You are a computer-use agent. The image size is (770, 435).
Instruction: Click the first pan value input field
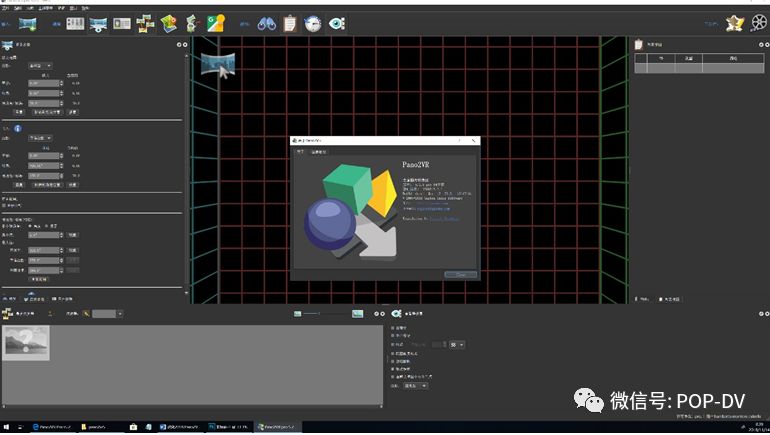(44, 83)
